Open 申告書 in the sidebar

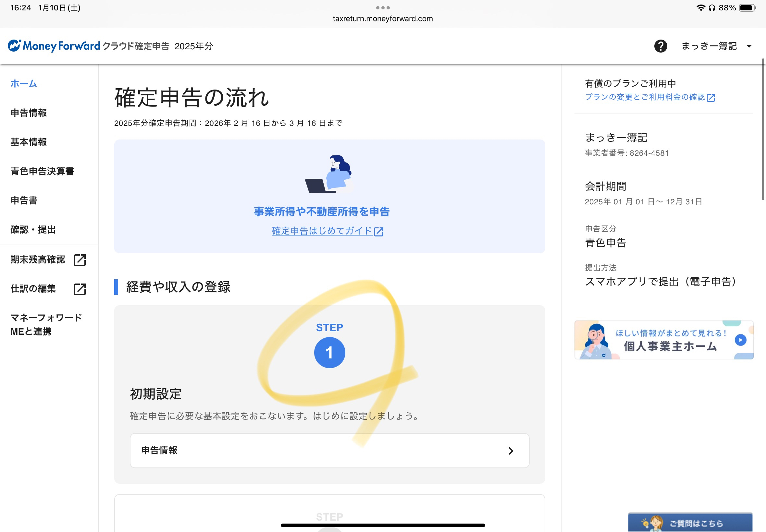point(24,200)
